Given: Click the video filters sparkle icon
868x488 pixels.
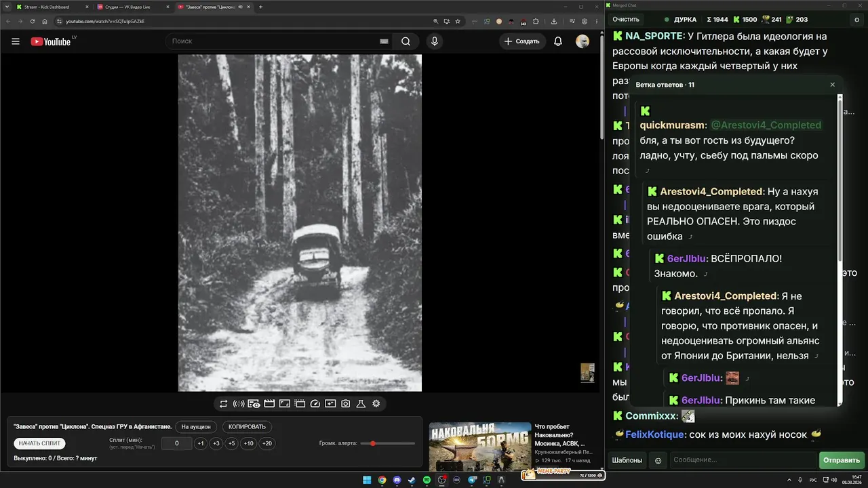Looking at the screenshot, I should pyautogui.click(x=330, y=404).
